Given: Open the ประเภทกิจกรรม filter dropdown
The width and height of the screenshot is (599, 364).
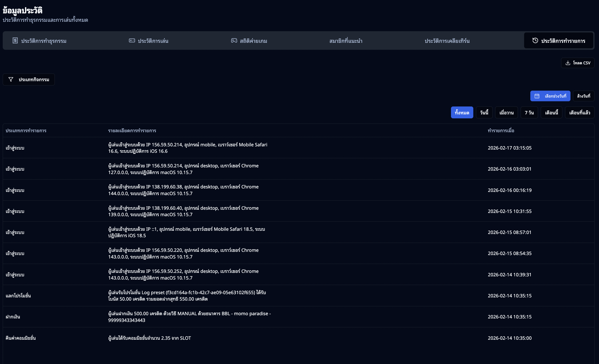Looking at the screenshot, I should point(29,79).
